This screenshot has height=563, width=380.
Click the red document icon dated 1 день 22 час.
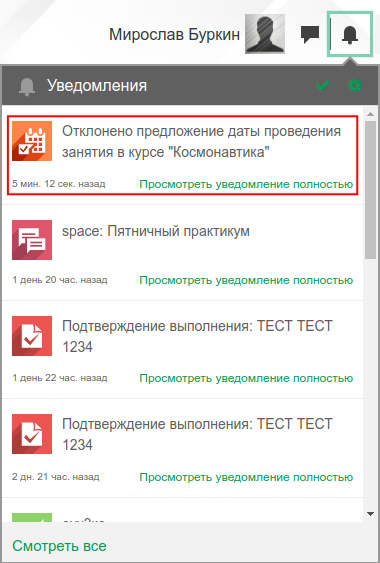pyautogui.click(x=32, y=336)
